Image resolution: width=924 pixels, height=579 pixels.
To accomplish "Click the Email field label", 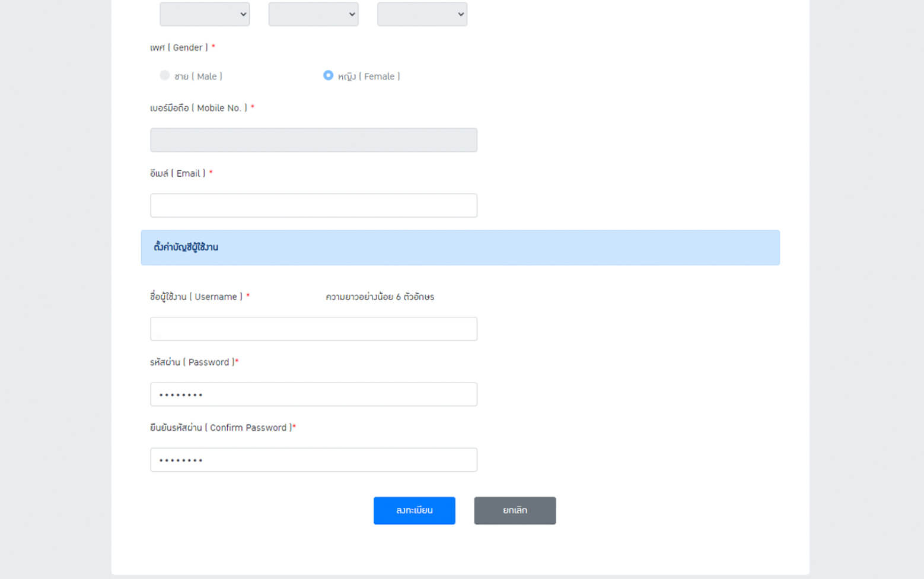I will click(x=177, y=173).
